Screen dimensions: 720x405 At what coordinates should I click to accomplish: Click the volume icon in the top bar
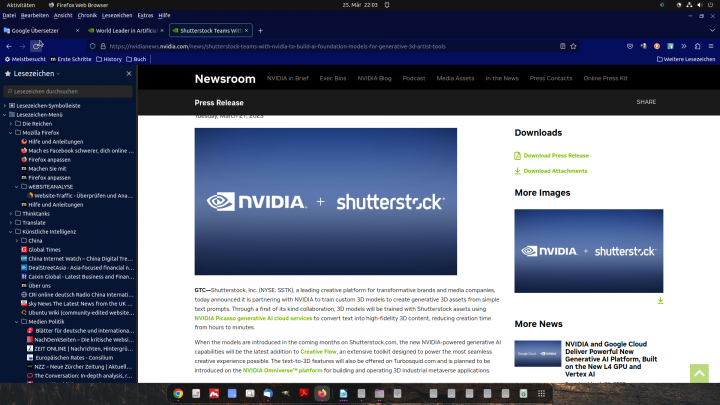(x=700, y=5)
